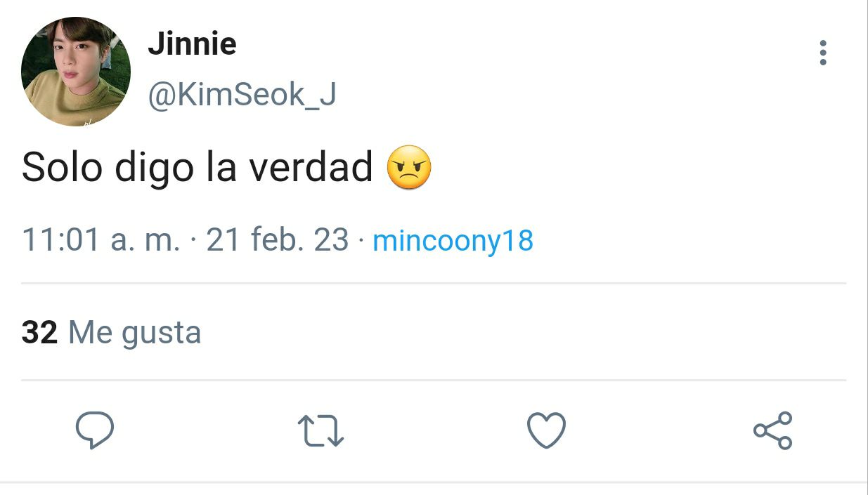
Task: Open Jinnie's profile picture
Action: coord(76,72)
